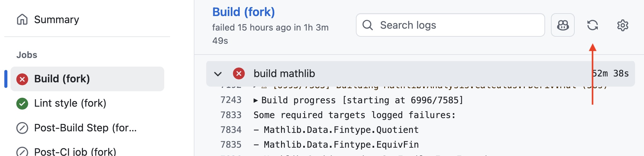Screen dimensions: 644x156
Task: Open log settings gear menu
Action: 622,25
